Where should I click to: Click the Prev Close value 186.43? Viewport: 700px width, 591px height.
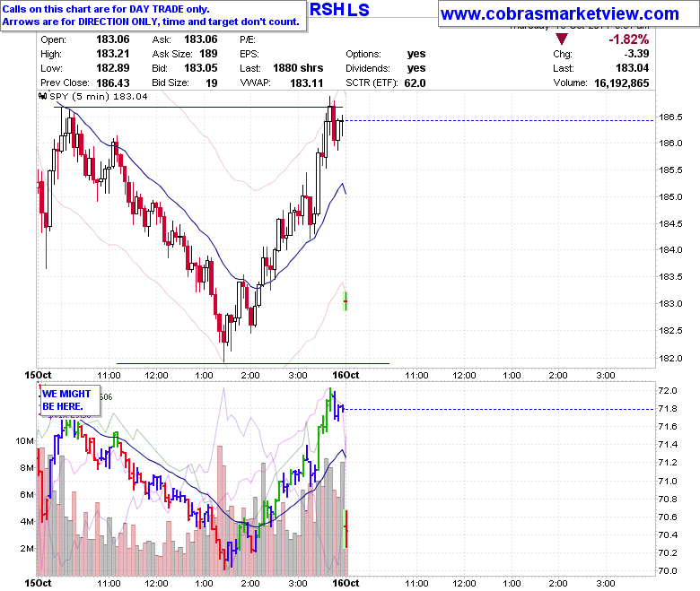112,83
